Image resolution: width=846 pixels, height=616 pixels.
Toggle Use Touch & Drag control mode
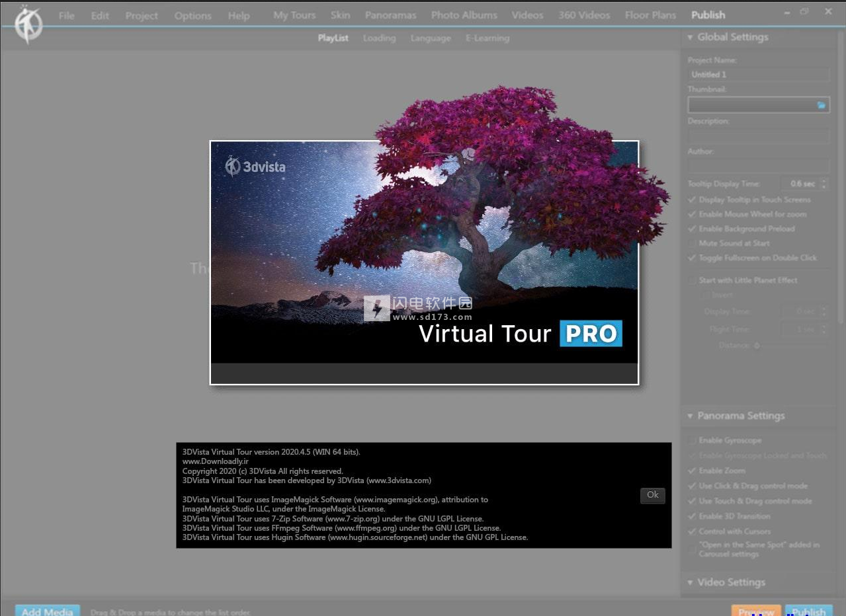point(693,501)
